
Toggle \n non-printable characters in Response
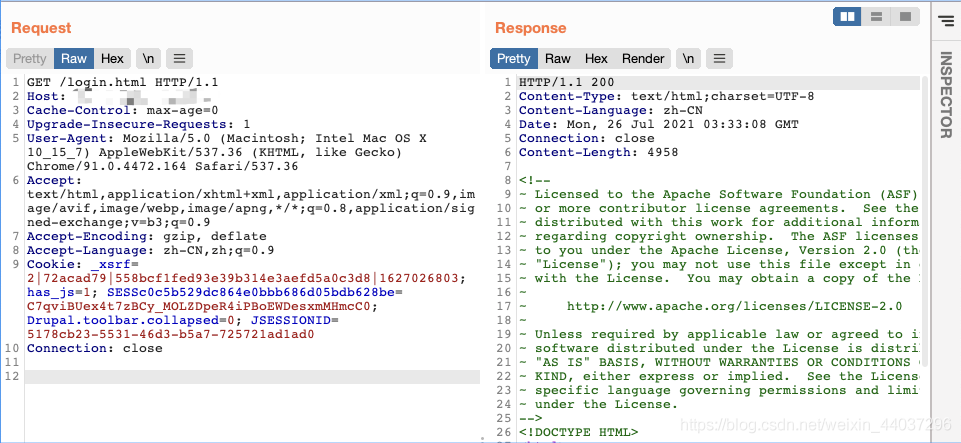tap(688, 59)
